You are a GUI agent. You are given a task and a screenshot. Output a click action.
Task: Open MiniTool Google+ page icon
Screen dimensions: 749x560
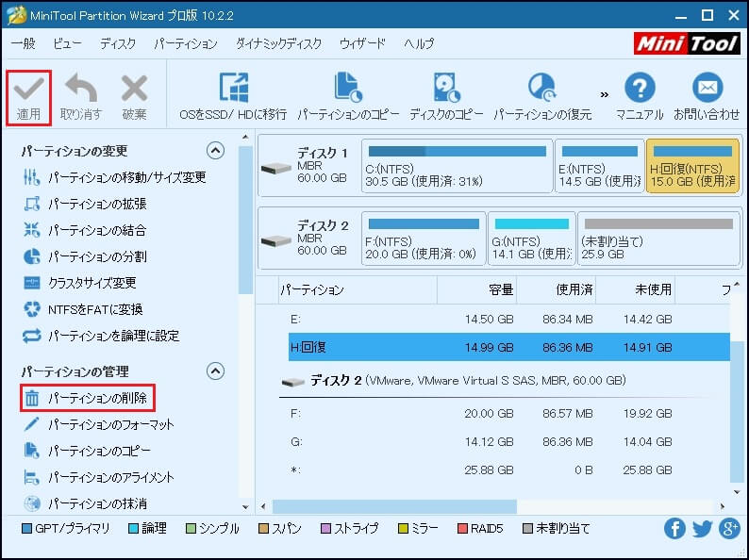(730, 529)
